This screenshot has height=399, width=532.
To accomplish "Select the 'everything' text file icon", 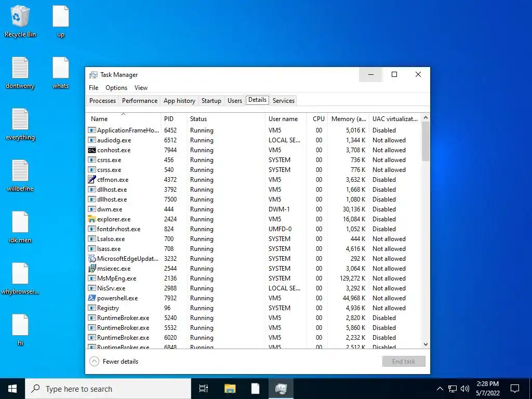I will [20, 124].
